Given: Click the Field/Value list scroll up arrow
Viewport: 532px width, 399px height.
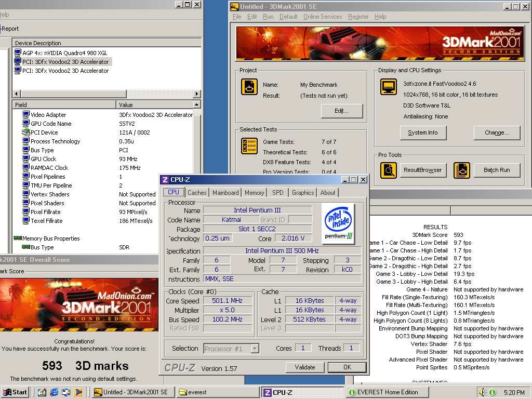Looking at the screenshot, I should [197, 104].
